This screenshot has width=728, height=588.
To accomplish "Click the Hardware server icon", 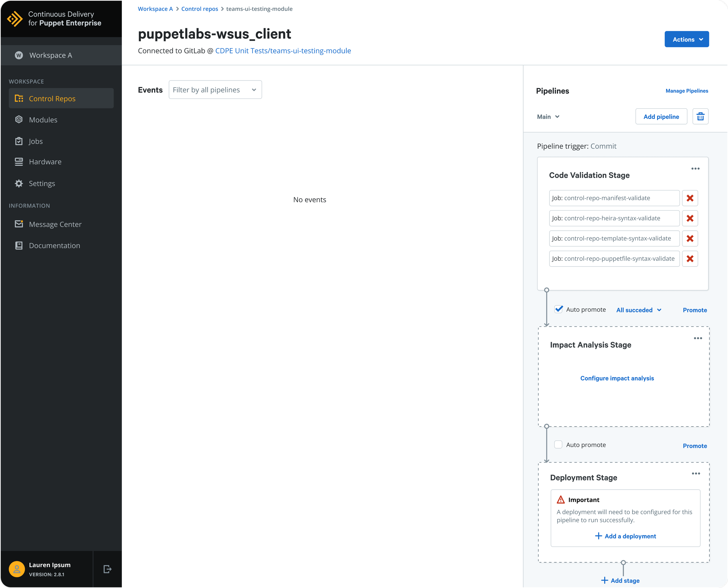I will (19, 162).
